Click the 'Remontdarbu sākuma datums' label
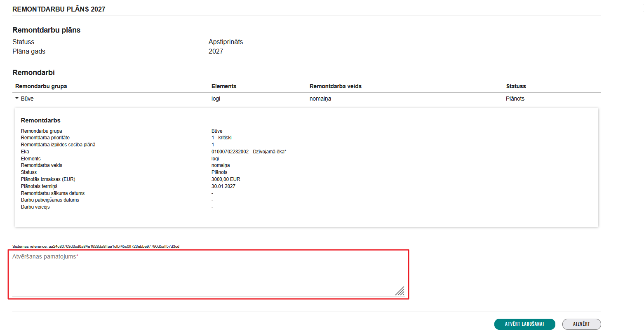This screenshot has width=644, height=336. pos(53,193)
